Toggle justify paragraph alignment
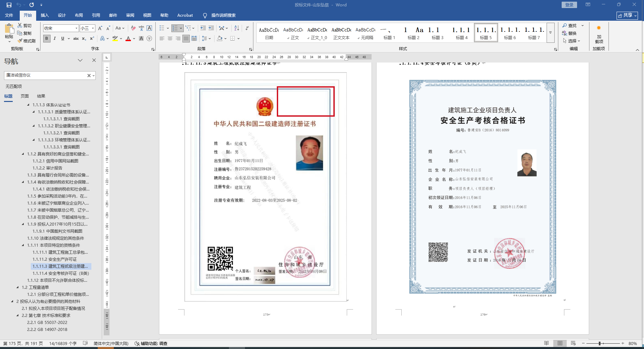644x349 pixels. click(x=186, y=39)
